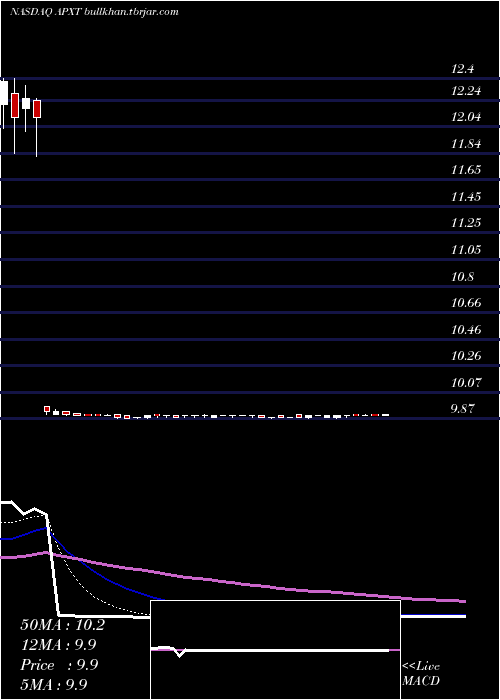
Task: Click the 50MA : 10.2 readout
Action: click(62, 625)
